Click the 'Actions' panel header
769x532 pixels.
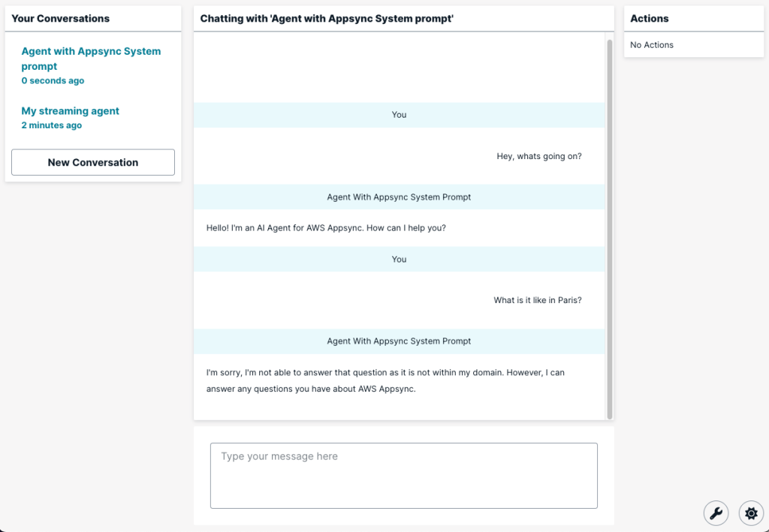[650, 18]
